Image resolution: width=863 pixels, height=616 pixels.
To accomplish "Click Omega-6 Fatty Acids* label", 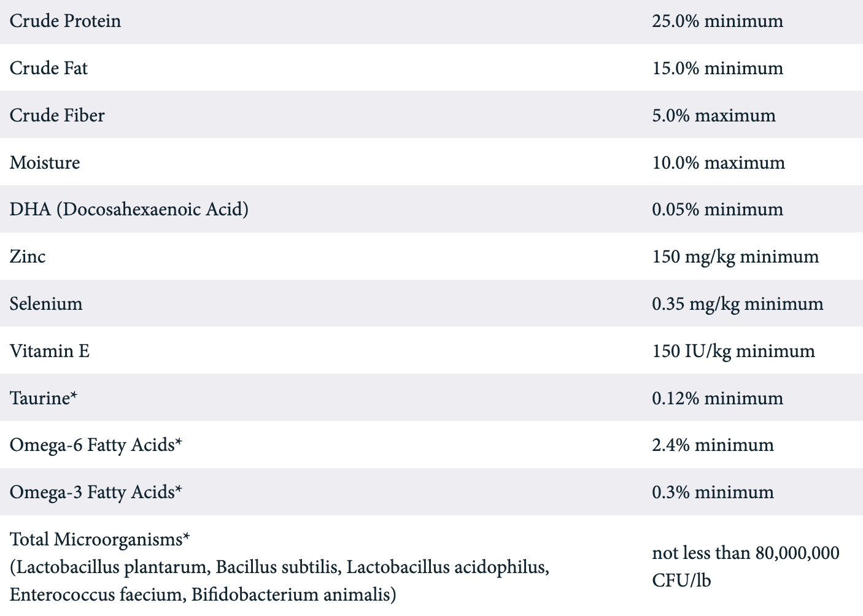I will pyautogui.click(x=96, y=445).
